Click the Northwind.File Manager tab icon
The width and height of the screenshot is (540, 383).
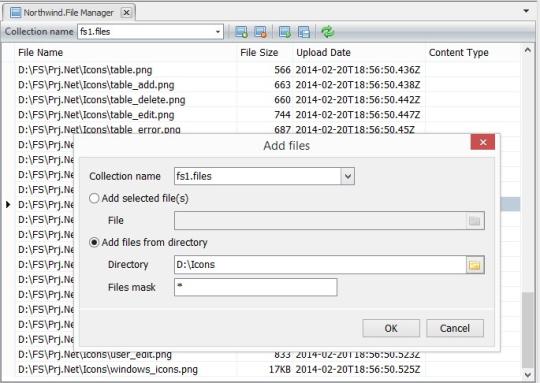point(15,13)
